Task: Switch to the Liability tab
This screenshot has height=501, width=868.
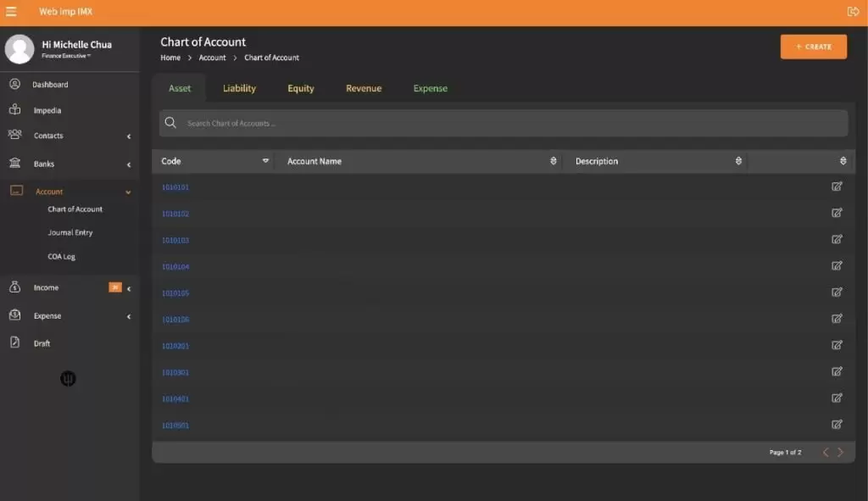Action: click(x=239, y=88)
